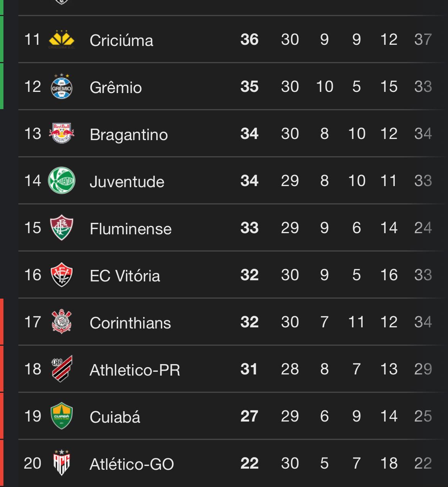Tap the Corinthians team name
The image size is (448, 487).
(130, 323)
